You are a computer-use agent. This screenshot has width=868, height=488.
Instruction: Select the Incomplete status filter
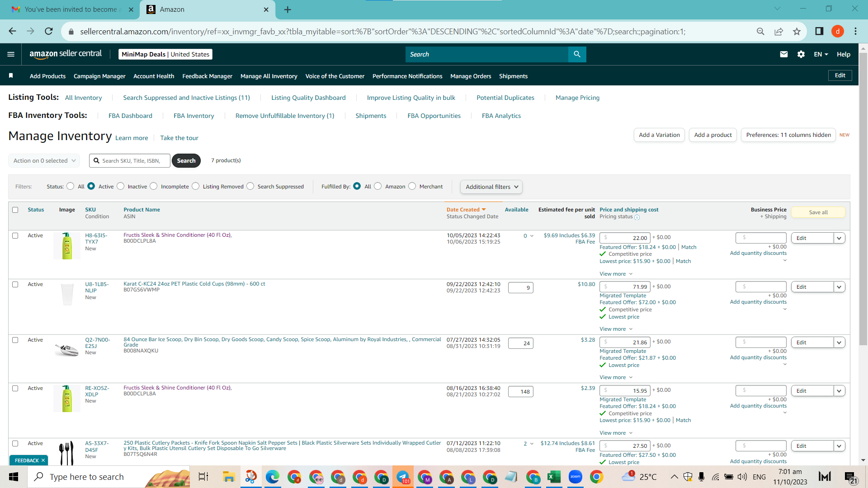154,186
